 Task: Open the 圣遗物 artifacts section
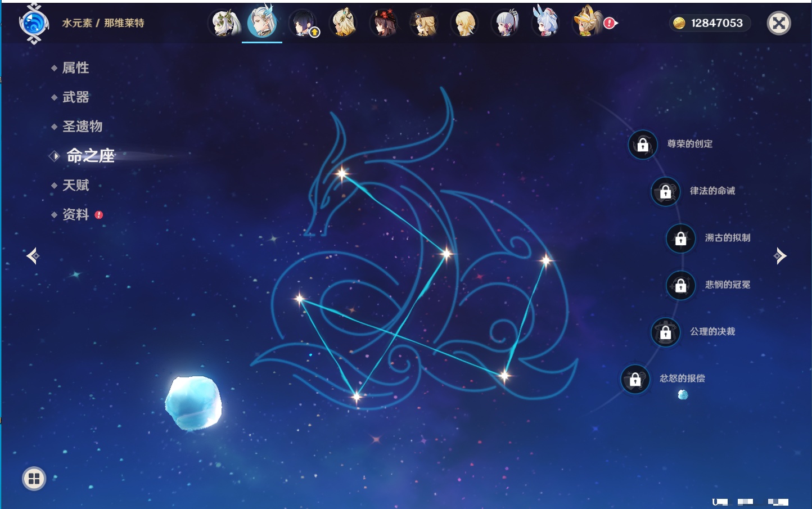[x=82, y=127]
